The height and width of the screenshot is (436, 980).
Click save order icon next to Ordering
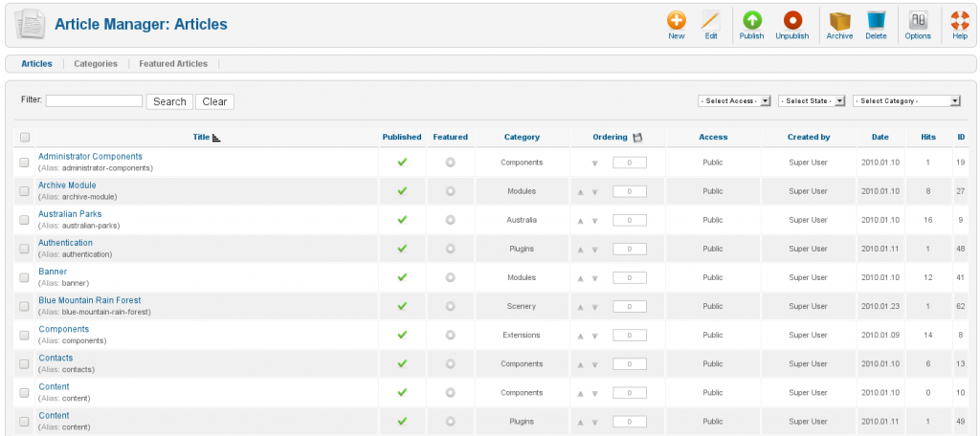pos(637,138)
